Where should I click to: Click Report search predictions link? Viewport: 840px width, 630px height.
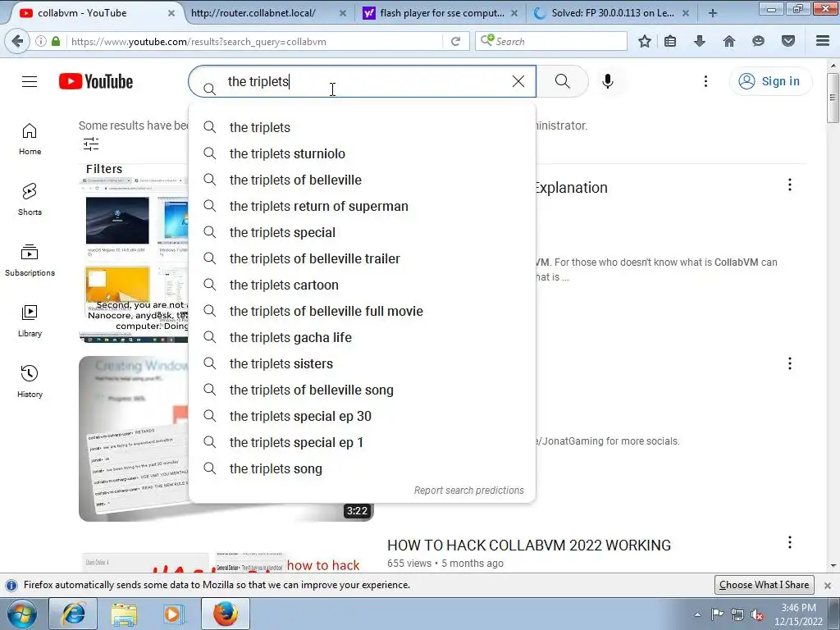pyautogui.click(x=468, y=491)
